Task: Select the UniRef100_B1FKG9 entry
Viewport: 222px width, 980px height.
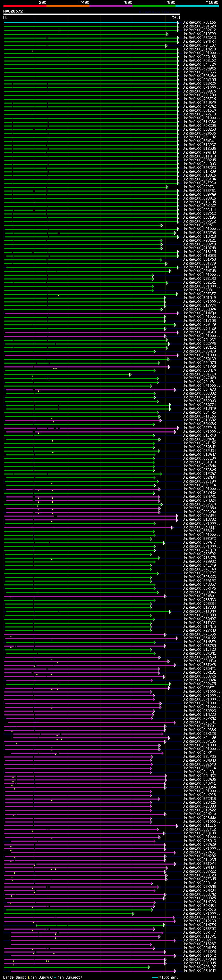Action: (199, 172)
